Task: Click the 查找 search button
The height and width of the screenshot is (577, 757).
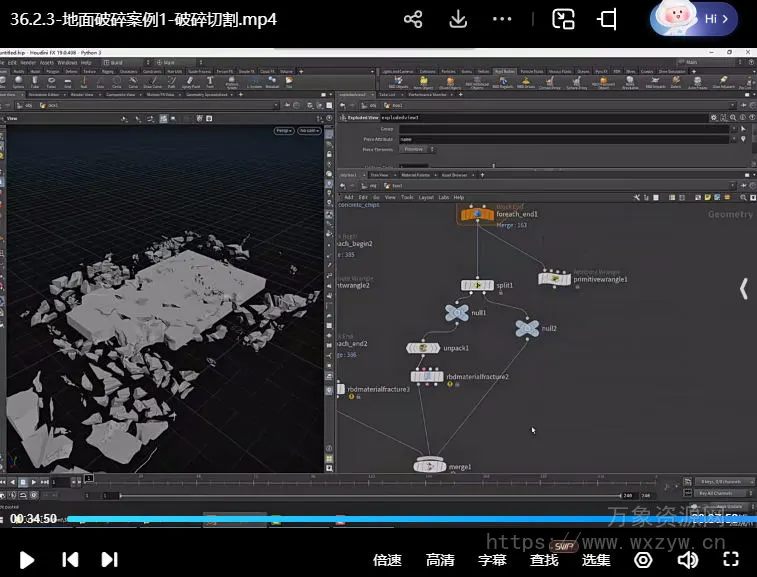Action: point(544,560)
